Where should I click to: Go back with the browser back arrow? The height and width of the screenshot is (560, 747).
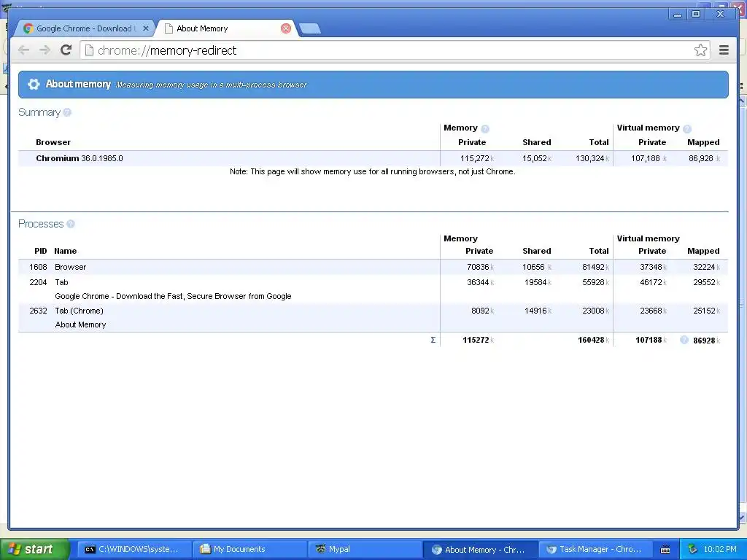(x=23, y=50)
